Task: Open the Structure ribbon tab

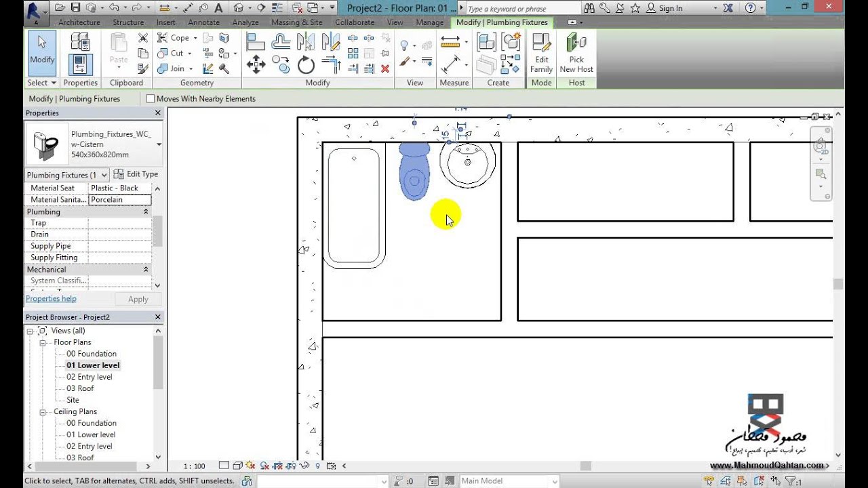Action: [x=128, y=22]
